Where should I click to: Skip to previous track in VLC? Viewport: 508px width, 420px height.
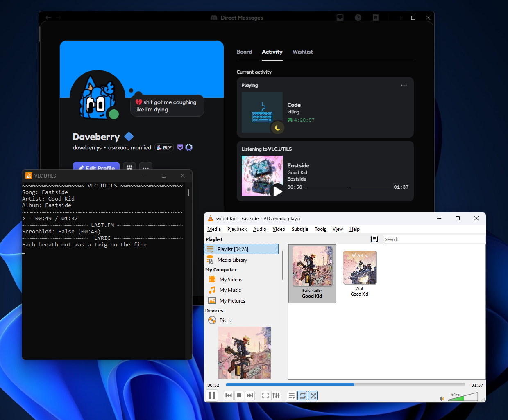coord(229,395)
